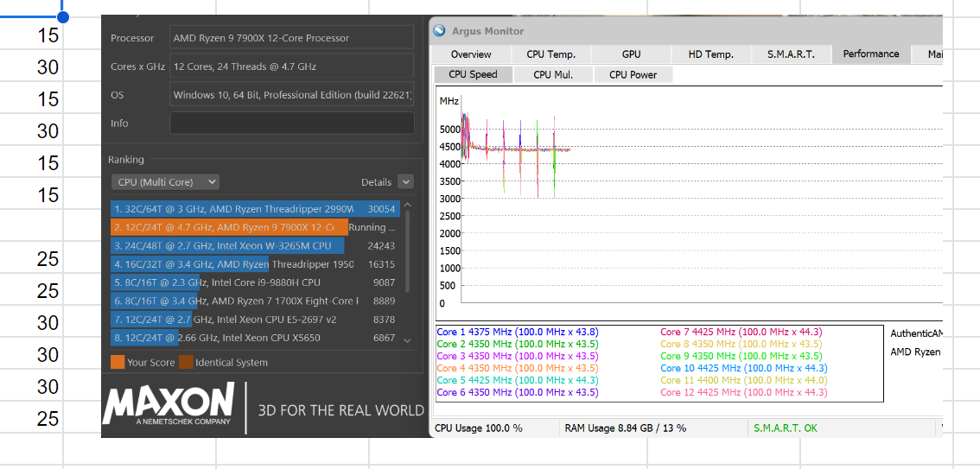
Task: Click the 16315 score value
Action: coord(381,264)
